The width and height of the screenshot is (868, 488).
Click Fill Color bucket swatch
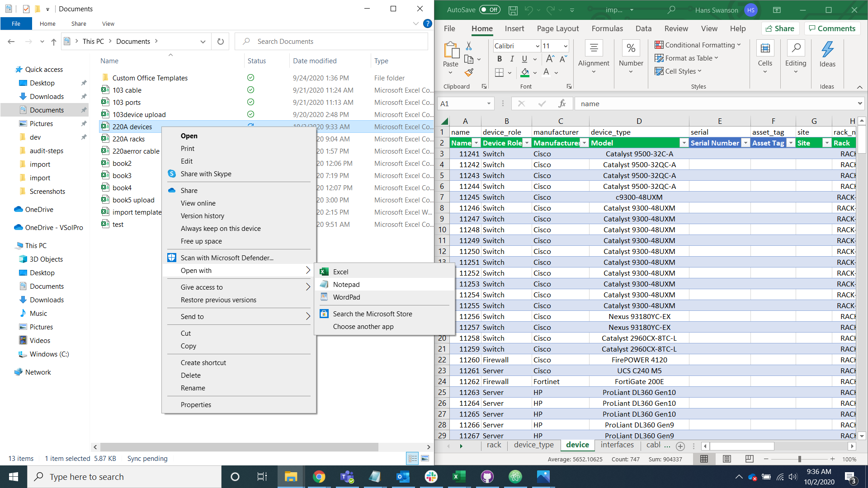pos(525,72)
